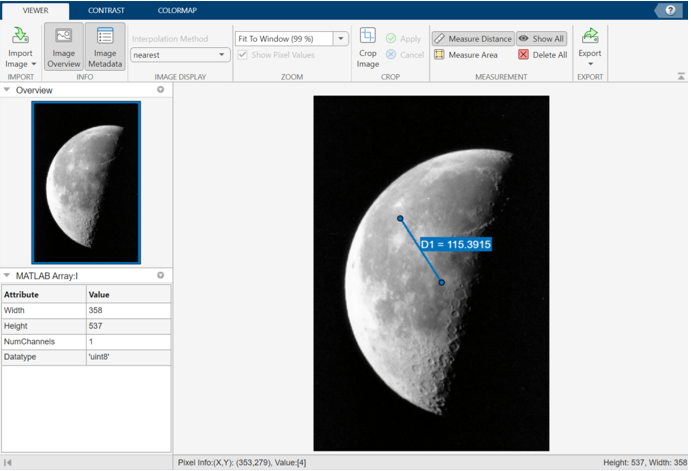The height and width of the screenshot is (471, 691).
Task: Click the value 'uint8' in the table
Action: (99, 357)
